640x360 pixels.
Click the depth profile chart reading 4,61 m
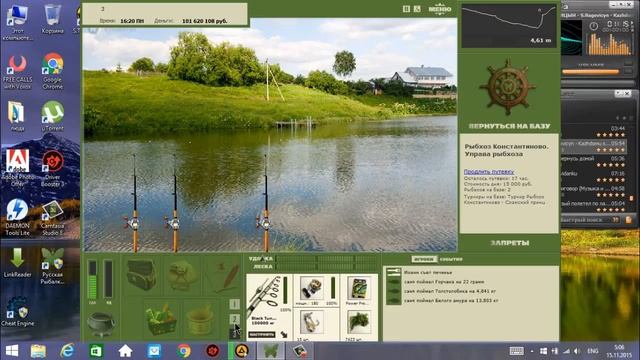tap(509, 26)
